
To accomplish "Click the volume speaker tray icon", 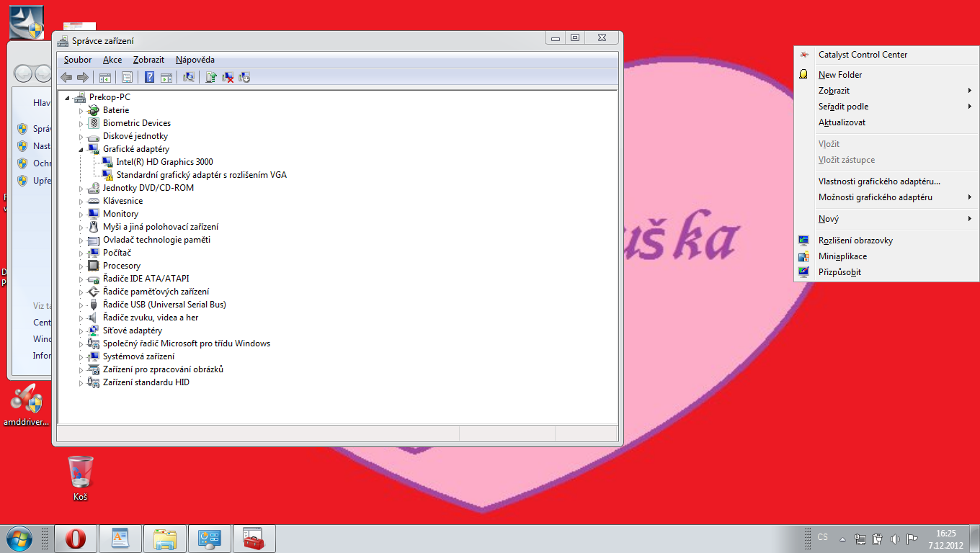I will 895,539.
